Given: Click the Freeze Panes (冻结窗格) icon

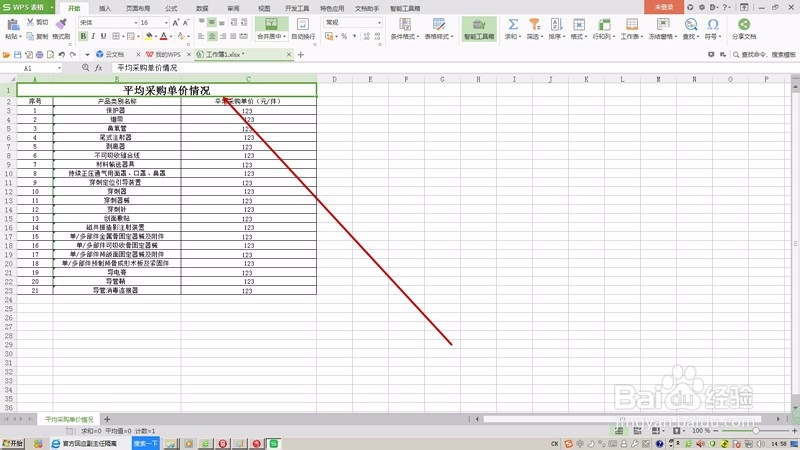Looking at the screenshot, I should (x=663, y=24).
